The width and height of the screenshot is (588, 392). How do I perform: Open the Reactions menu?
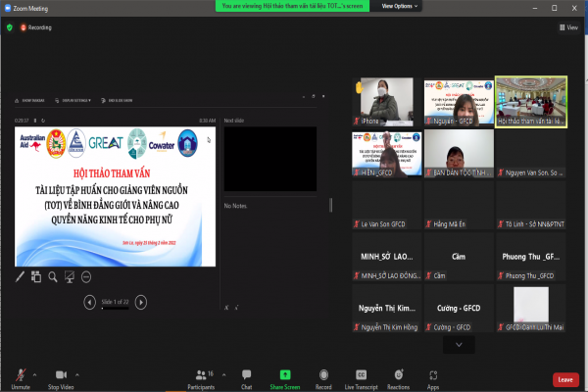pyautogui.click(x=398, y=375)
